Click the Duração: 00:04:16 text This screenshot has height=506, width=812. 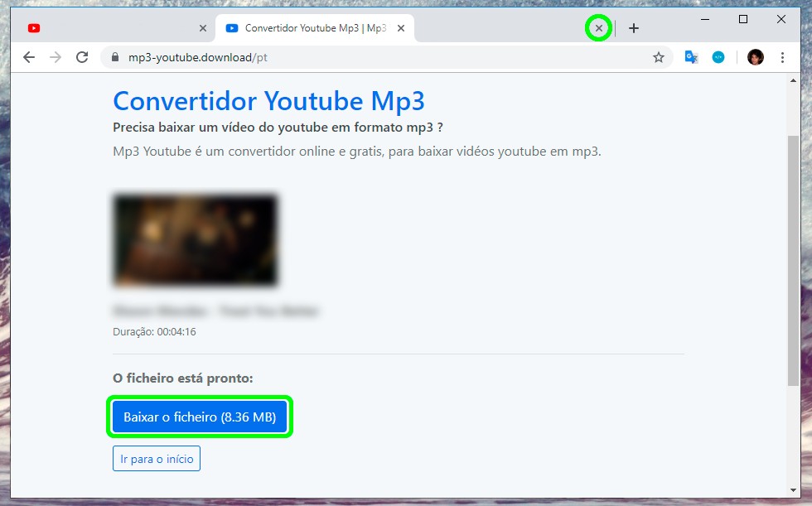[x=154, y=331]
